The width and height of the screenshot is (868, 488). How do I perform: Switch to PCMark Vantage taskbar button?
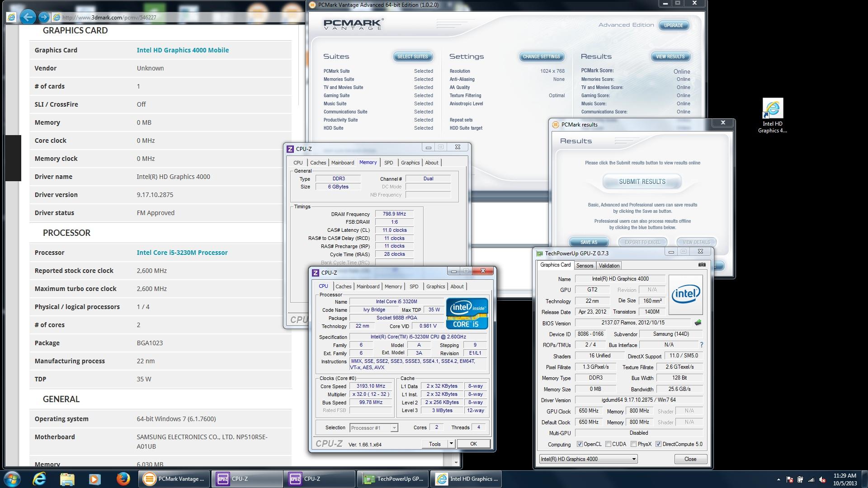click(174, 479)
